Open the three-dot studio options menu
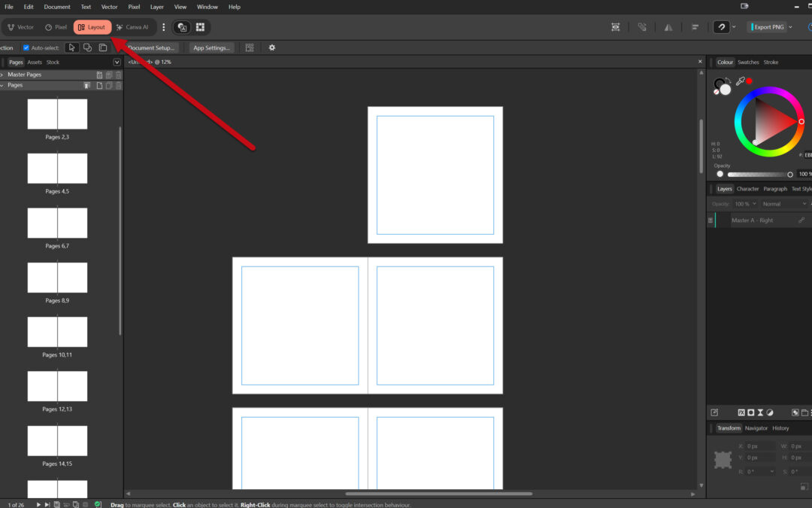The image size is (812, 508). click(x=164, y=27)
